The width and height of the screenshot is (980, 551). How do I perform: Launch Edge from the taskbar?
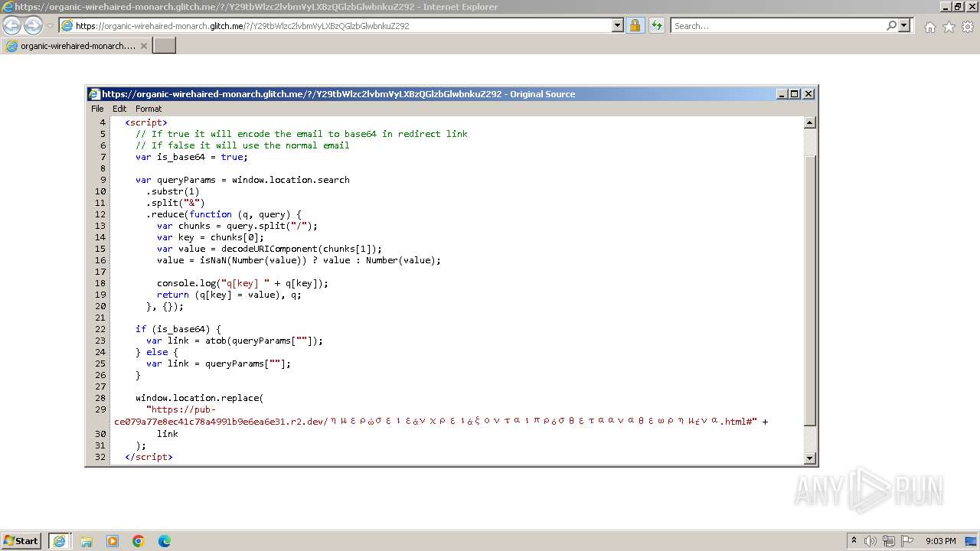click(165, 541)
